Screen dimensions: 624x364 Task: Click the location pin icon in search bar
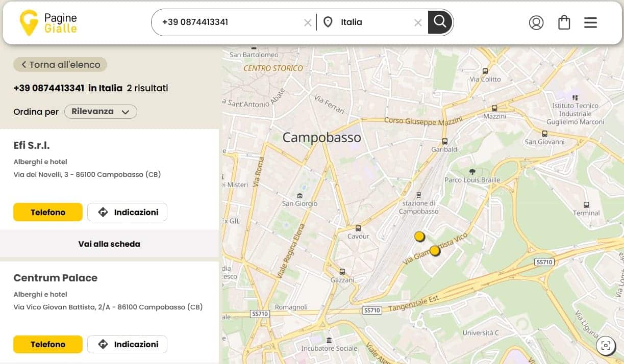coord(328,22)
